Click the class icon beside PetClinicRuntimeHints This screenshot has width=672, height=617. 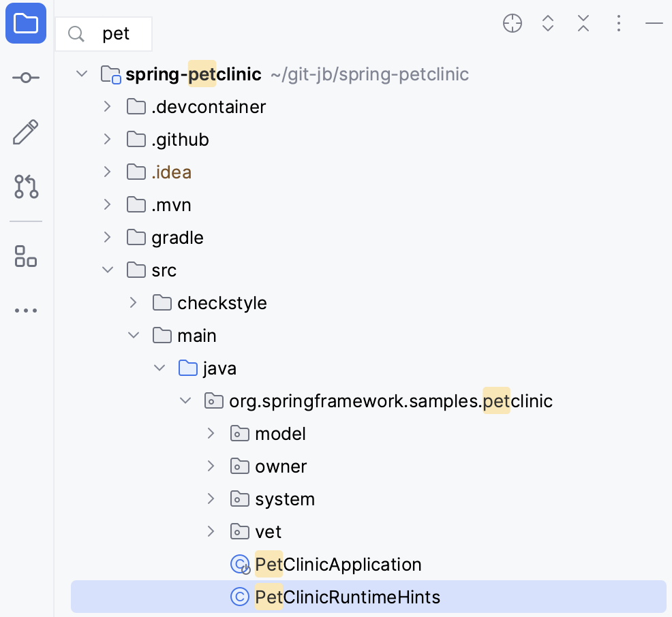pyautogui.click(x=239, y=597)
